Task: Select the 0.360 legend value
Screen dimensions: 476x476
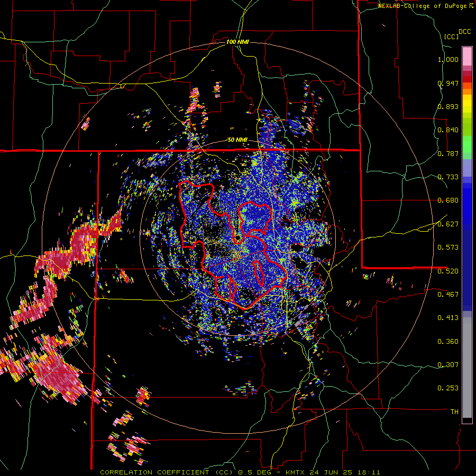Action: (448, 341)
